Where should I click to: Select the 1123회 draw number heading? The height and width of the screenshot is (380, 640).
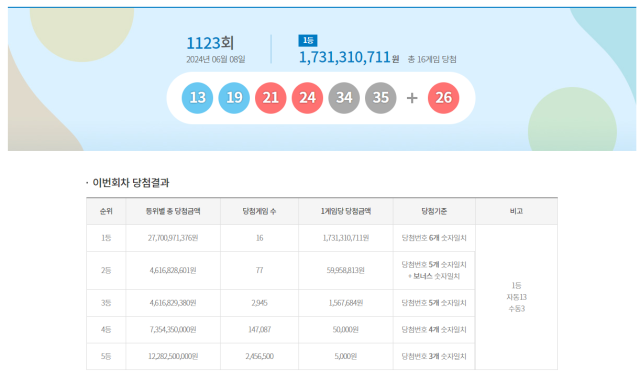[x=210, y=43]
